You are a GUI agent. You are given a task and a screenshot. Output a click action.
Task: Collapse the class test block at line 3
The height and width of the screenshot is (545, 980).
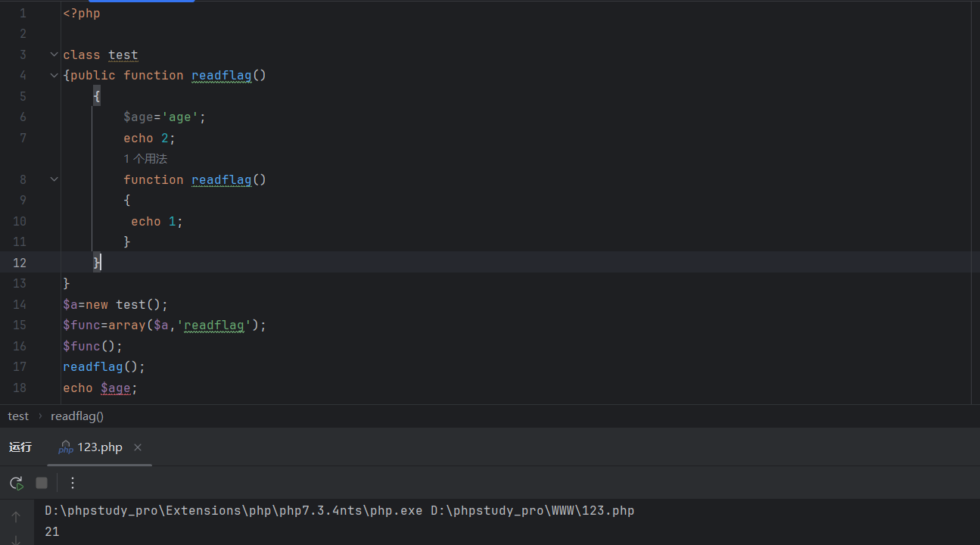[x=54, y=54]
